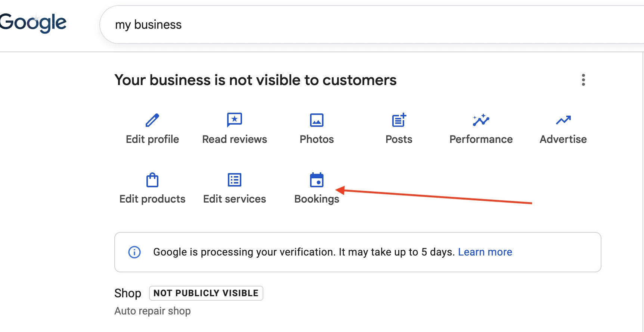
Task: Click the NOT PUBLICLY VISIBLE badge
Action: click(x=206, y=293)
